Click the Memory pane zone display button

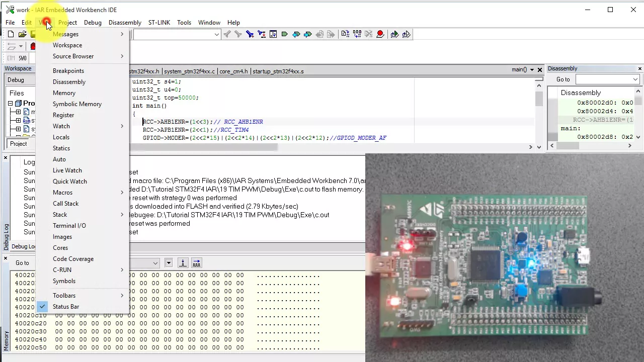coord(169,263)
